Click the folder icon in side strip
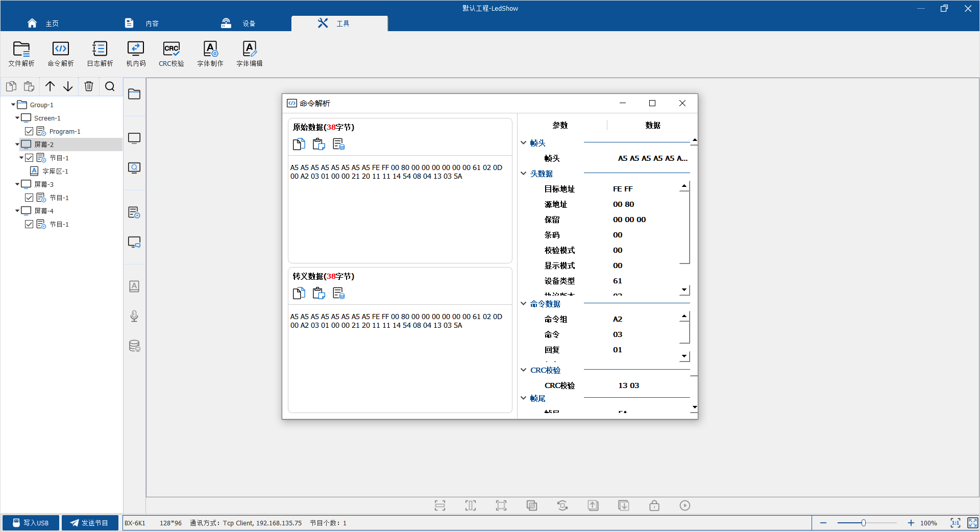 (134, 94)
